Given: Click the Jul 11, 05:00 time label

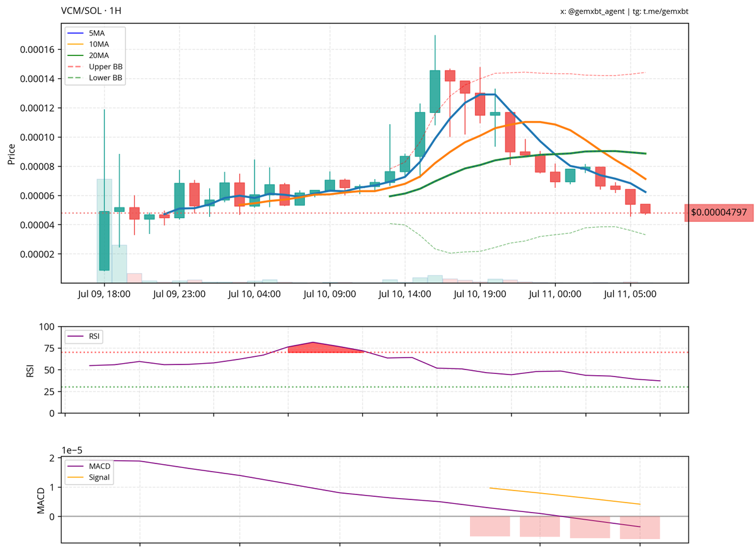Looking at the screenshot, I should click(631, 294).
